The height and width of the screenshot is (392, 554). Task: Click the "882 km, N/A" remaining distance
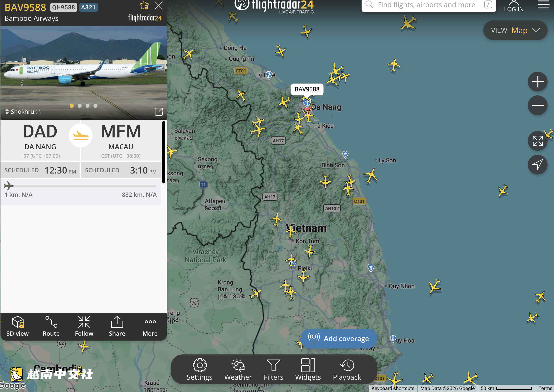(139, 195)
